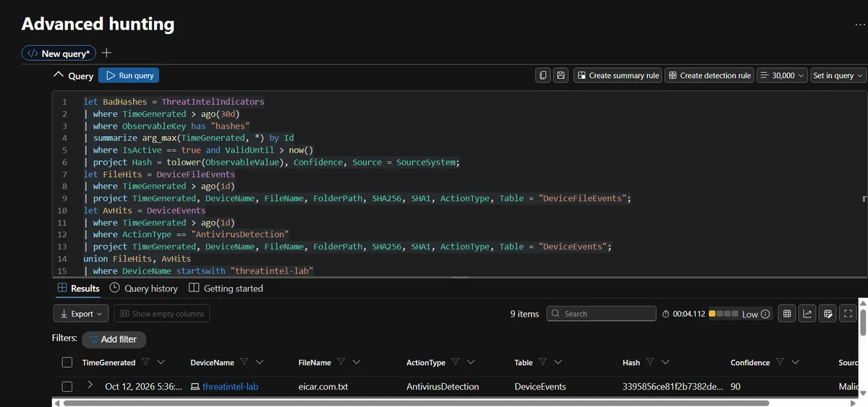Open the Query history tab
The height and width of the screenshot is (407, 868).
tap(143, 288)
